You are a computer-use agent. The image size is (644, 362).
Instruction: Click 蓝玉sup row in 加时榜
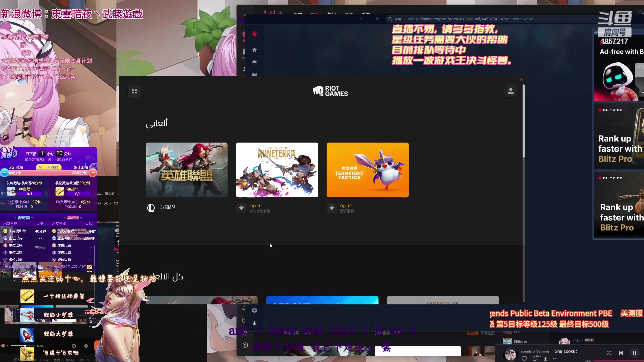click(x=73, y=238)
